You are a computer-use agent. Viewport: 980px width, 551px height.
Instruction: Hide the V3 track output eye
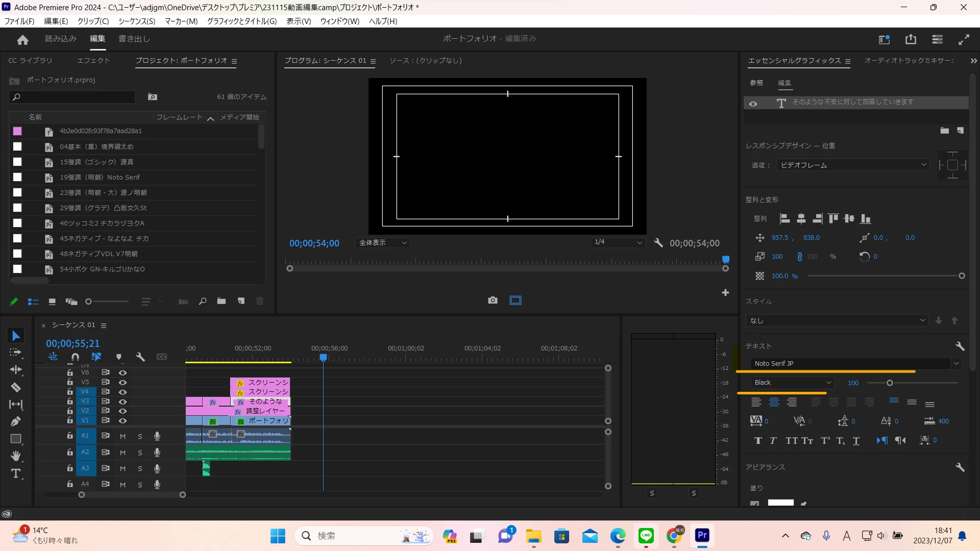coord(122,402)
